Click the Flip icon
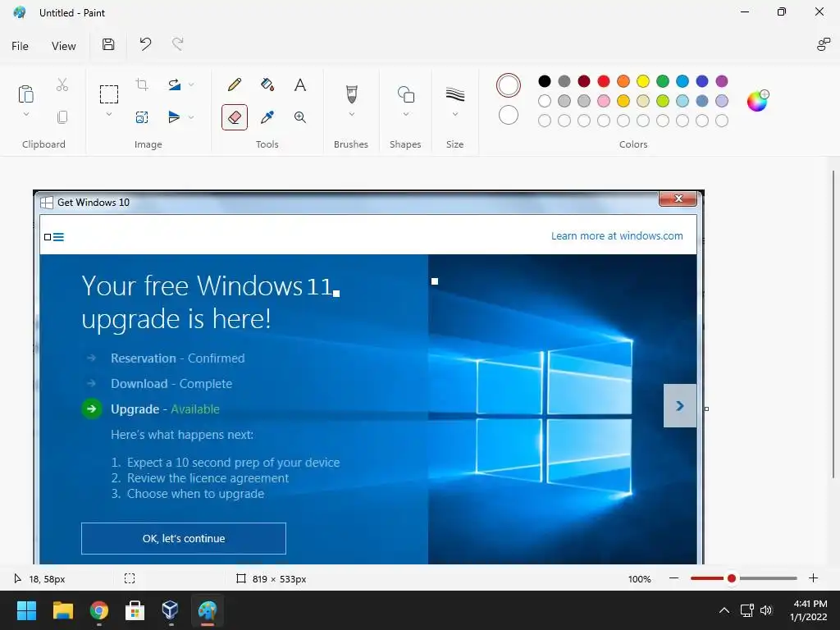This screenshot has width=840, height=630. tap(174, 117)
